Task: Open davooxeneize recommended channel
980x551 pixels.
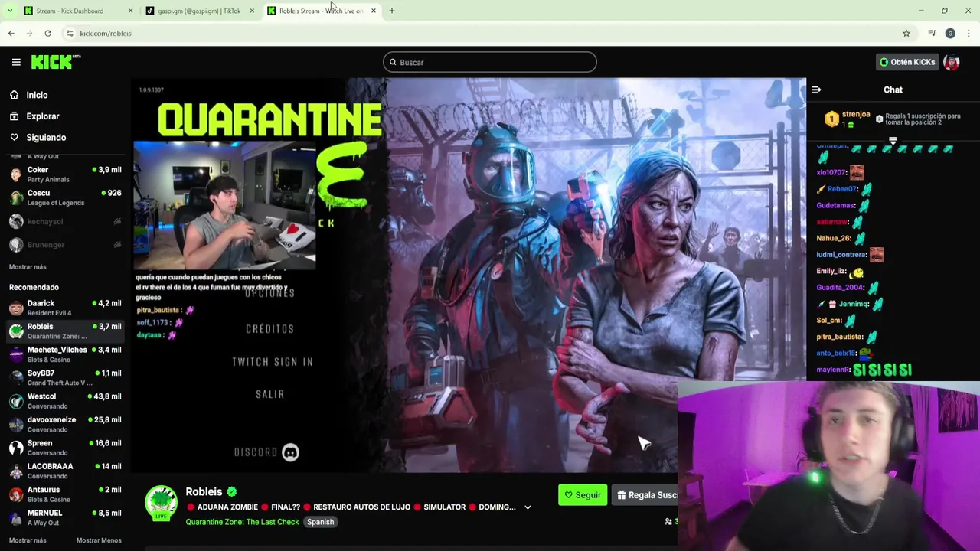Action: [x=65, y=424]
